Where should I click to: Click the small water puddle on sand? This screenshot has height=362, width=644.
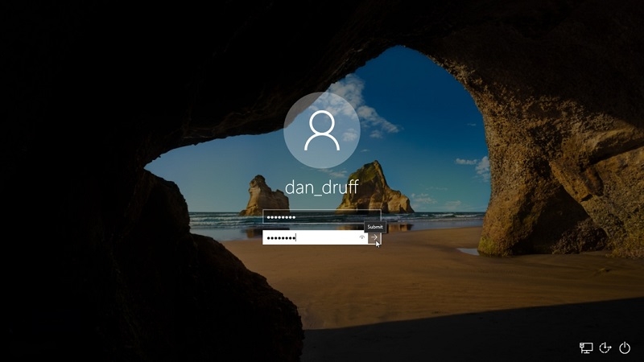click(x=467, y=252)
